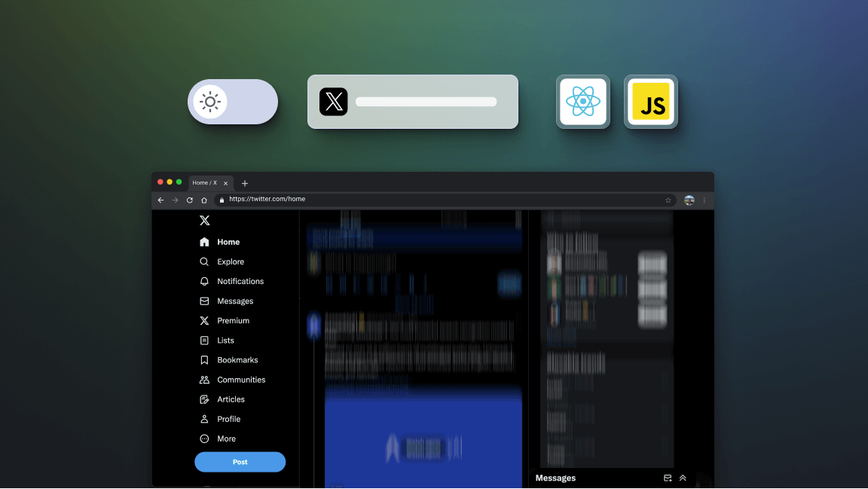Open Premium from sidebar
Screen dimensions: 868x489
233,321
